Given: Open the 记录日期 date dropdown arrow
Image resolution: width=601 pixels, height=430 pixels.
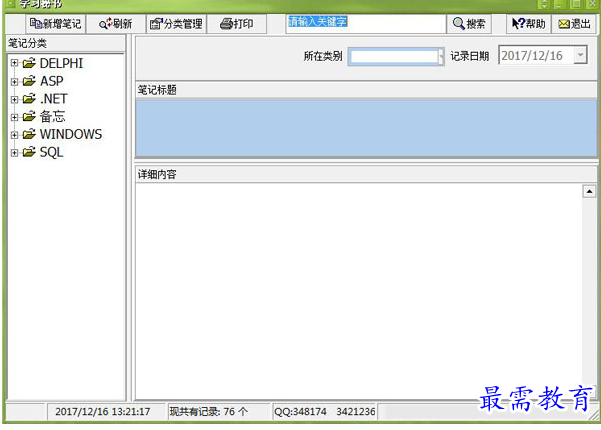Looking at the screenshot, I should pos(580,55).
